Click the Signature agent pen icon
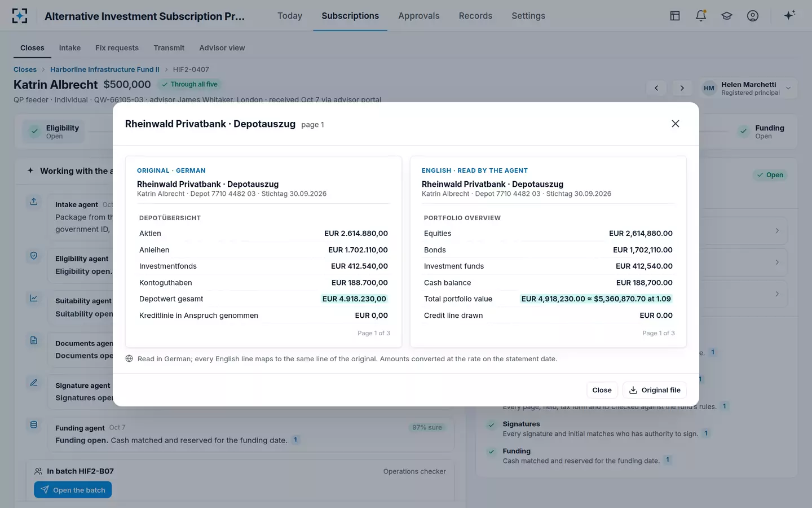The width and height of the screenshot is (812, 508). tap(34, 383)
